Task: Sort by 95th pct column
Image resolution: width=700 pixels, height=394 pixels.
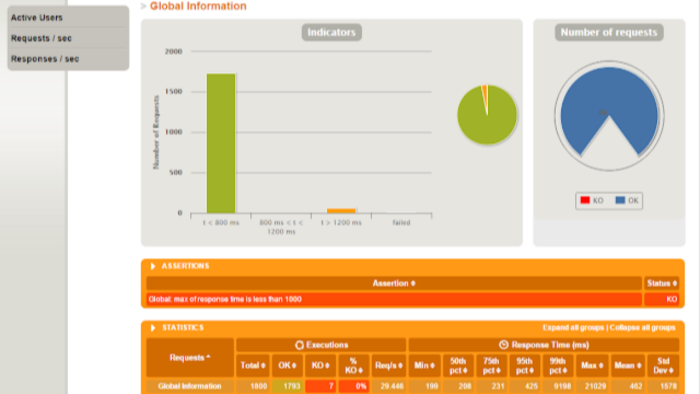Action: click(525, 365)
